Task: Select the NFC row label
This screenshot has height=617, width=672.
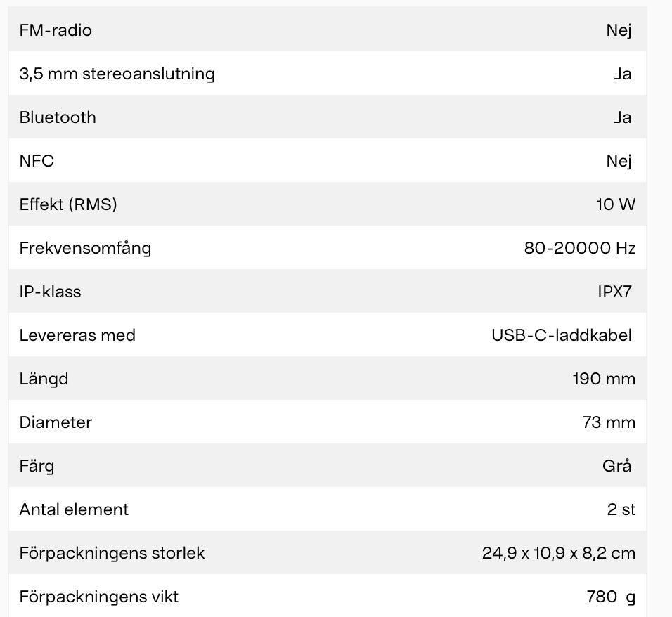Action: pos(37,161)
